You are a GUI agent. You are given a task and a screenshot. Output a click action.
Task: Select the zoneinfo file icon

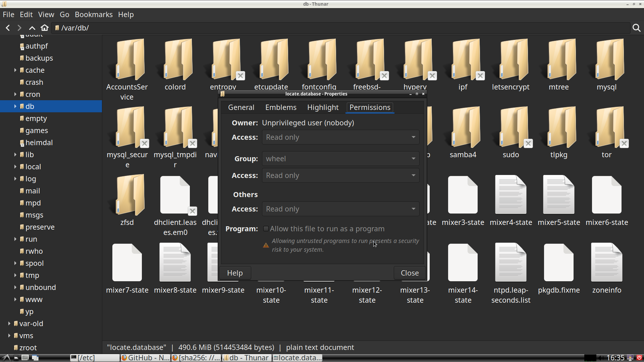coord(607,263)
